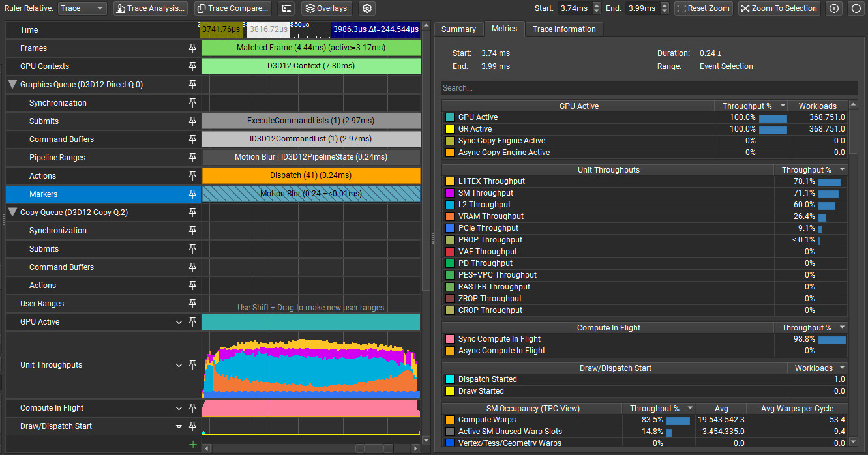Collapse the Graphics Queue tree group
This screenshot has height=455, width=868.
[12, 85]
